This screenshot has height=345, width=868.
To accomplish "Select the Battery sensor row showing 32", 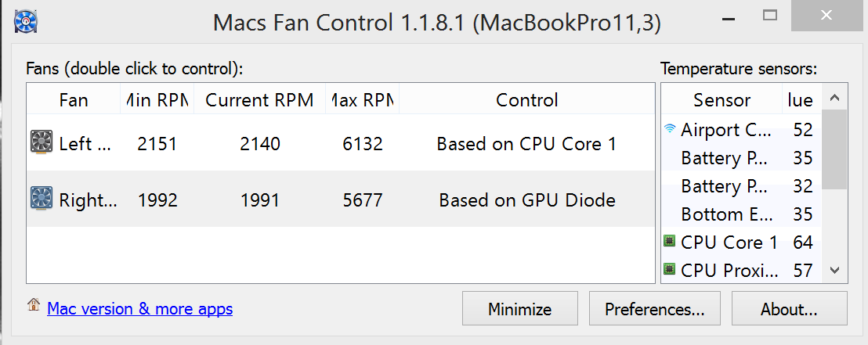I will point(742,185).
